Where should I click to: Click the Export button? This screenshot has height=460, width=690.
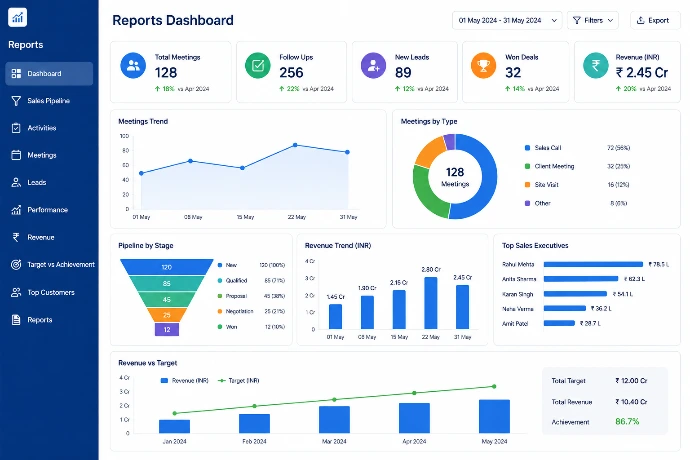click(x=655, y=20)
